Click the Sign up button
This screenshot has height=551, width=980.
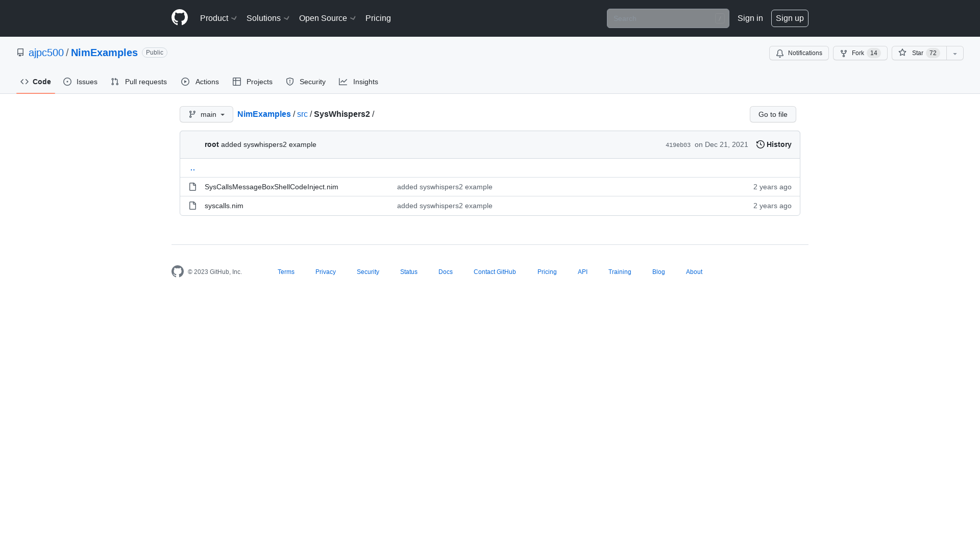[790, 18]
